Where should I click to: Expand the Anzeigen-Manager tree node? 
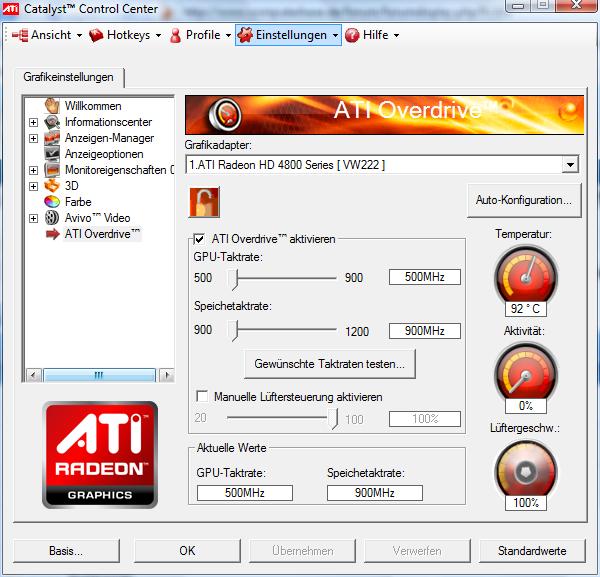[x=34, y=138]
